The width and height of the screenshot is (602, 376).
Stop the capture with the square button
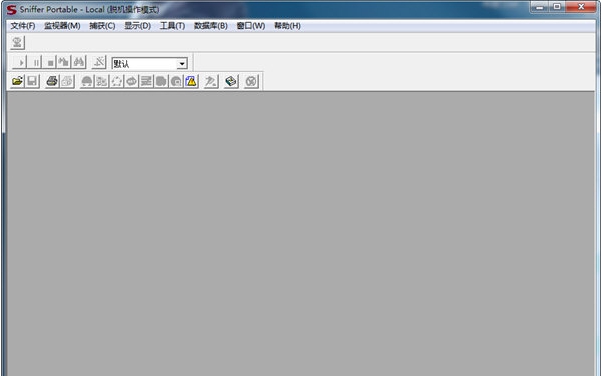click(x=50, y=62)
